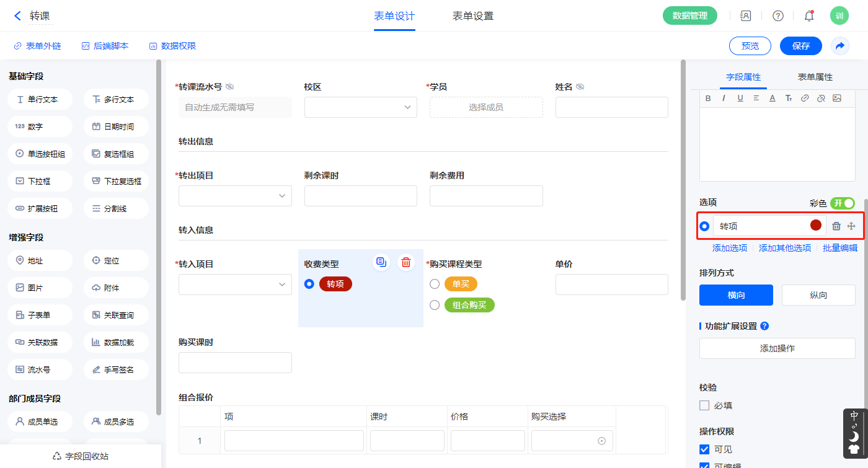Open the 转入项目 dropdown

pyautogui.click(x=235, y=285)
